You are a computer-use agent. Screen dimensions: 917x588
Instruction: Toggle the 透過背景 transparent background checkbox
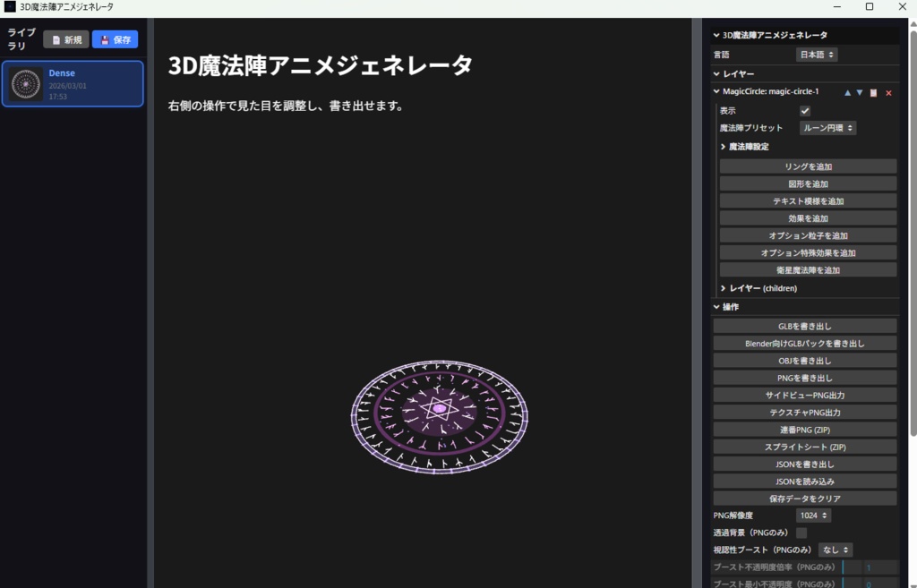[801, 533]
